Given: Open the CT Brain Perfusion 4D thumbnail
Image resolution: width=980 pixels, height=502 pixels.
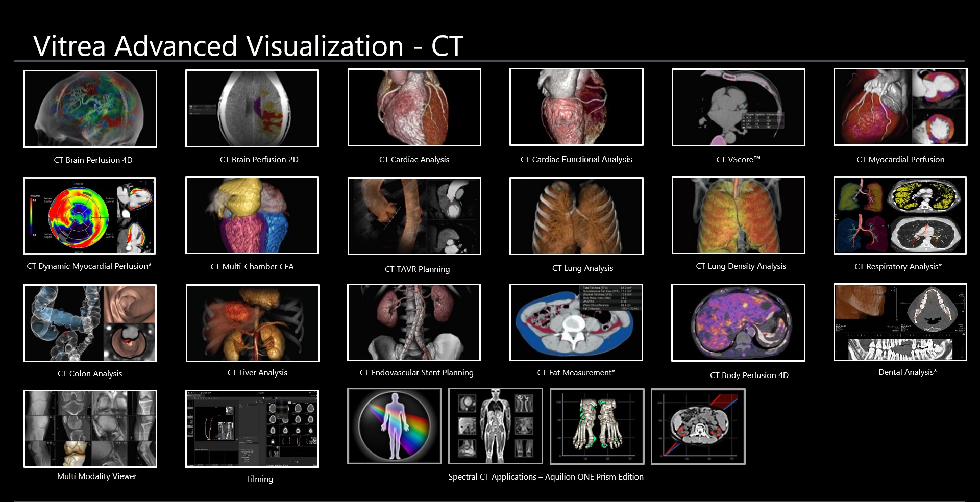Looking at the screenshot, I should 90,109.
